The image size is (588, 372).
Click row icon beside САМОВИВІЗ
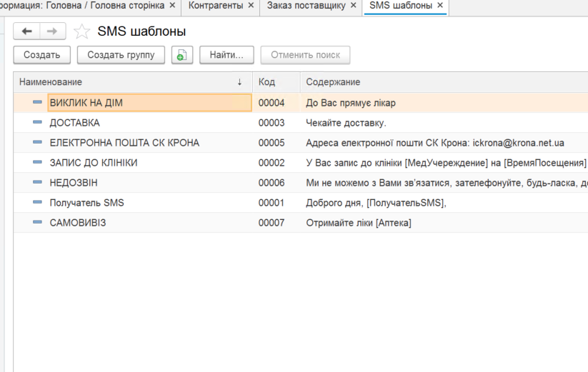coord(37,223)
